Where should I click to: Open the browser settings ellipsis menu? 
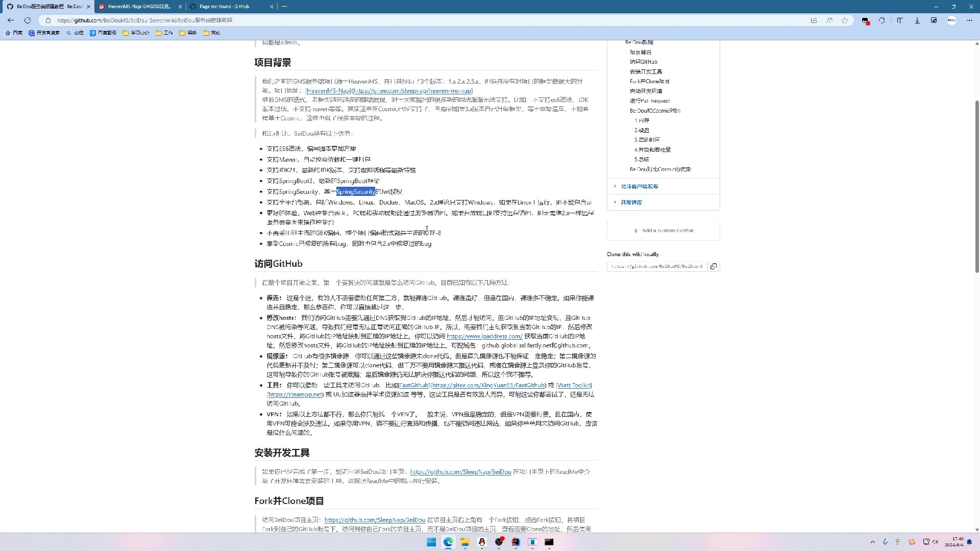[969, 20]
